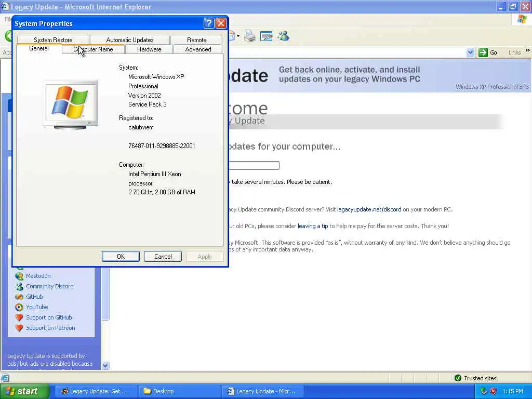Image resolution: width=532 pixels, height=399 pixels.
Task: Switch to Desktop folder taskbar item
Action: point(178,391)
